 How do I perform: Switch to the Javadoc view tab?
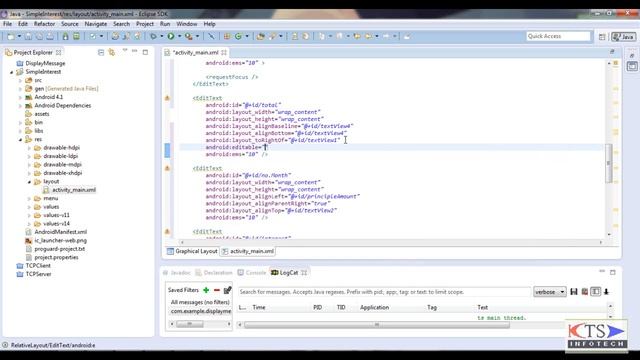pyautogui.click(x=177, y=273)
